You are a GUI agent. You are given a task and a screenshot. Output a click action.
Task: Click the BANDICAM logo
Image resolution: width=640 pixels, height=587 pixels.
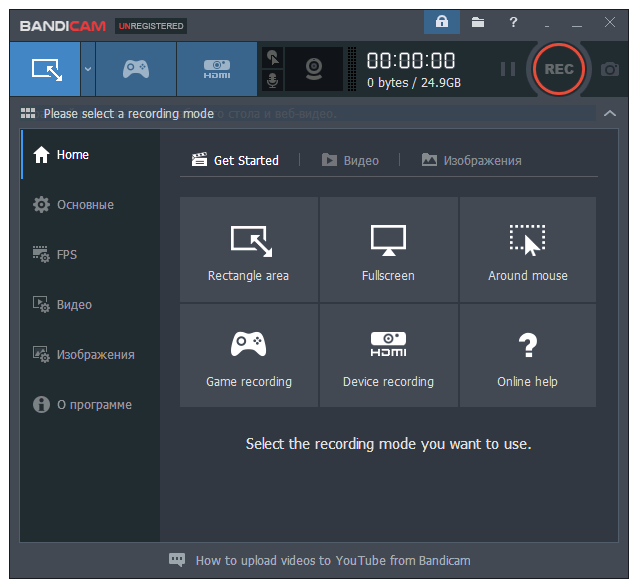tap(62, 26)
